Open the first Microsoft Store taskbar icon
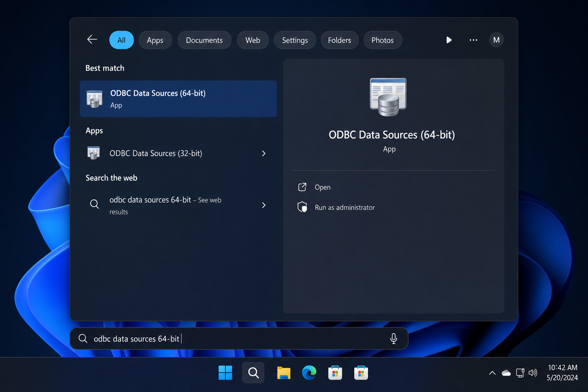This screenshot has height=392, width=588. tap(335, 373)
